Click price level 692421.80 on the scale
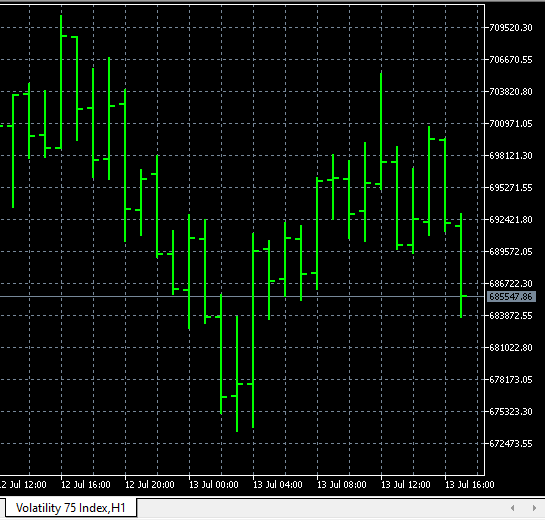Image resolution: width=545 pixels, height=520 pixels. (x=511, y=220)
